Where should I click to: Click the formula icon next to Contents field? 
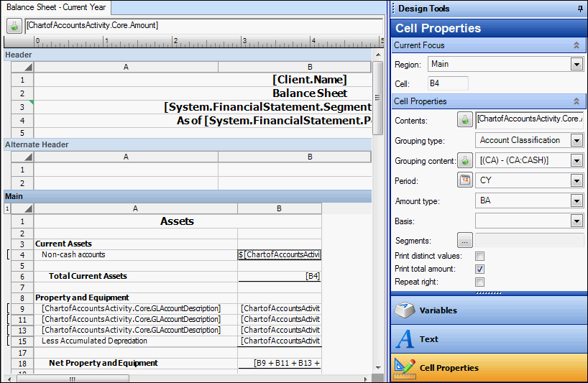[x=465, y=120]
